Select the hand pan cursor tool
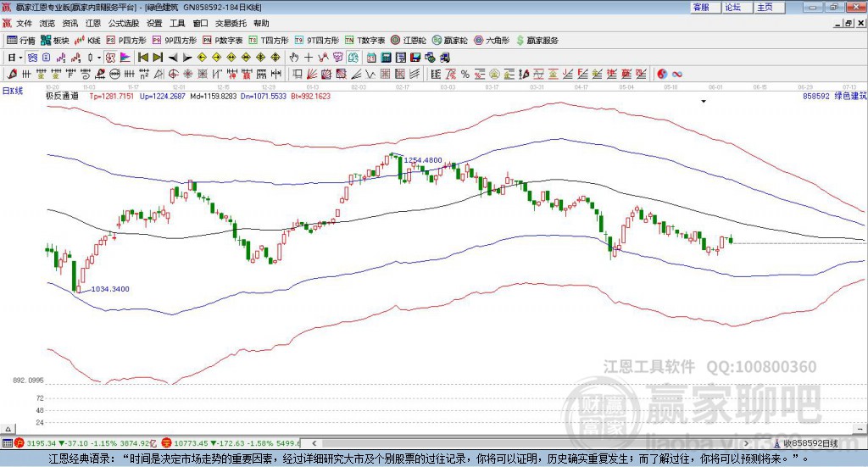 click(294, 58)
